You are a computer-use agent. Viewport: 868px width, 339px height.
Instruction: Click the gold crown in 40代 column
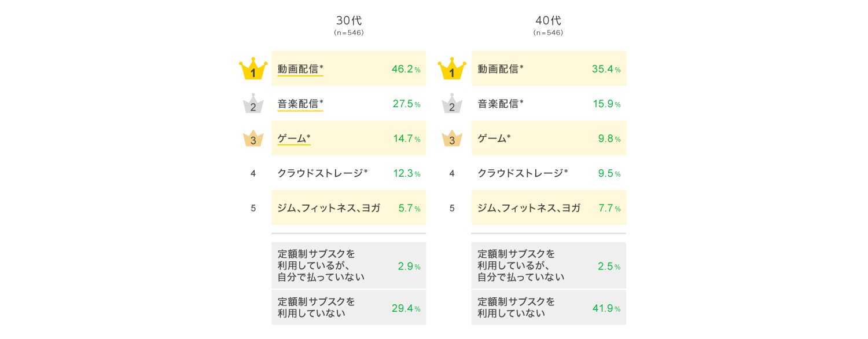pos(452,70)
